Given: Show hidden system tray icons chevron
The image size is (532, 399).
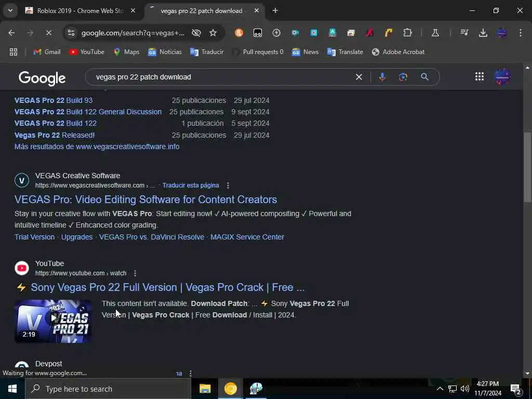Looking at the screenshot, I should 440,389.
